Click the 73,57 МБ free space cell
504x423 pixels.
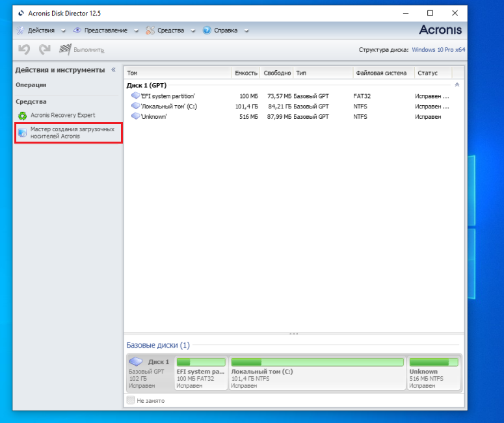(x=279, y=96)
